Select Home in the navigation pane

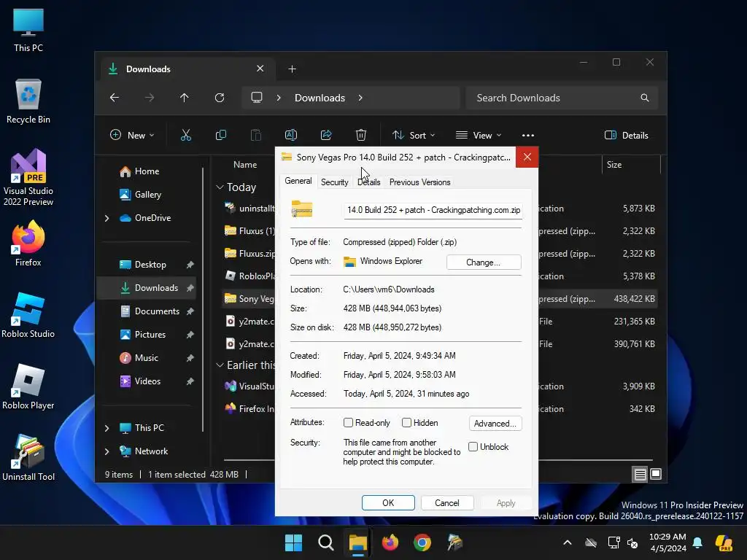click(x=147, y=171)
